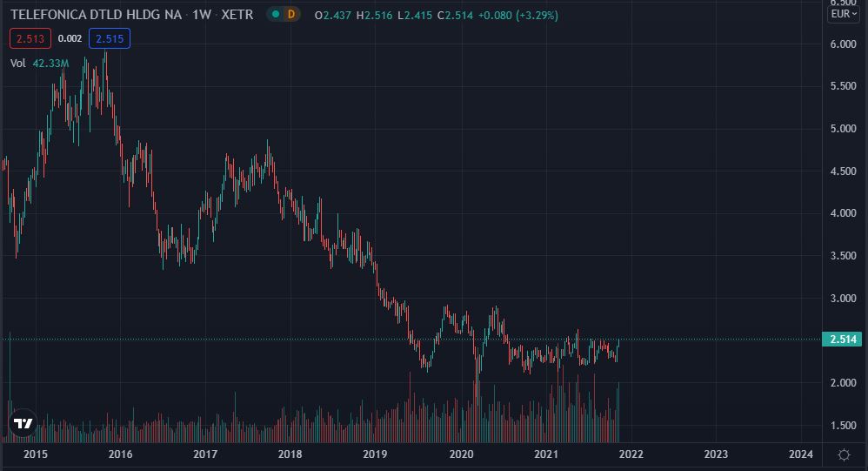
Task: Click the TradingView logo icon
Action: click(x=23, y=423)
